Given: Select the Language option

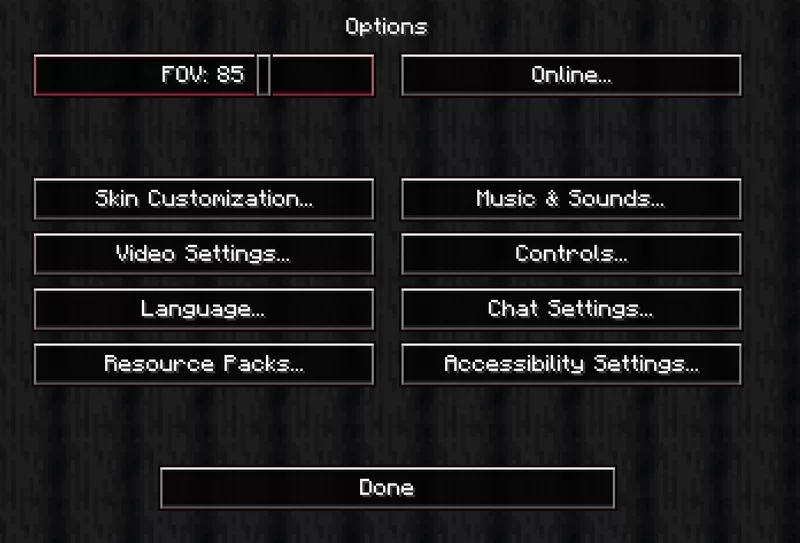Looking at the screenshot, I should [204, 309].
